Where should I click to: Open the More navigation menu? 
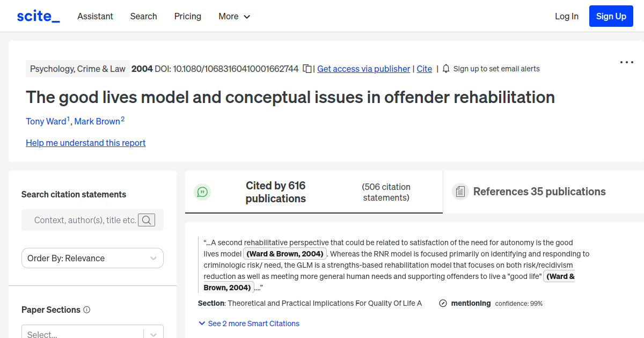tap(234, 16)
